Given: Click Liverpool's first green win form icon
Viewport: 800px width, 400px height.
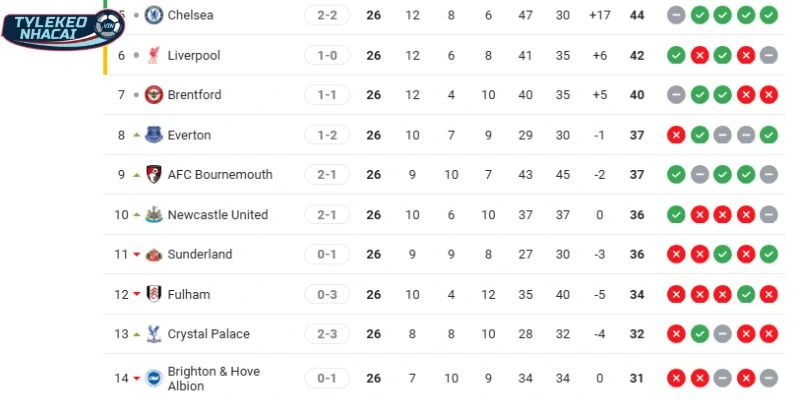Looking at the screenshot, I should [676, 55].
